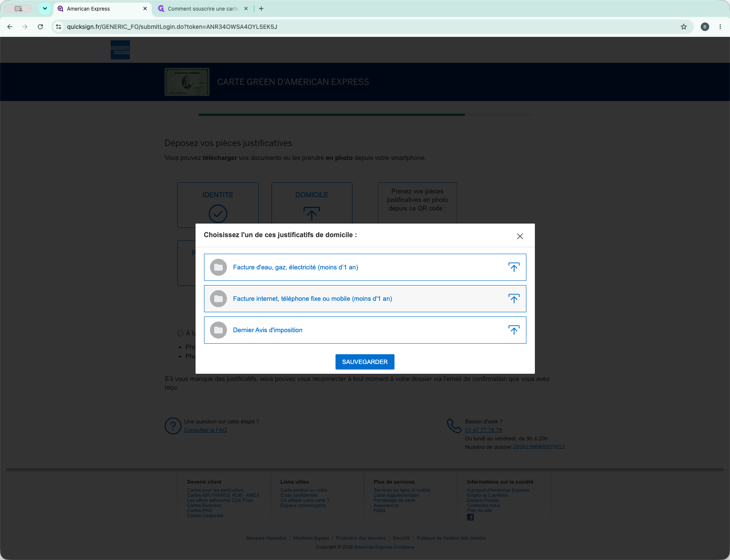Click the SAUVEGARDER button
The width and height of the screenshot is (730, 560).
tap(365, 362)
